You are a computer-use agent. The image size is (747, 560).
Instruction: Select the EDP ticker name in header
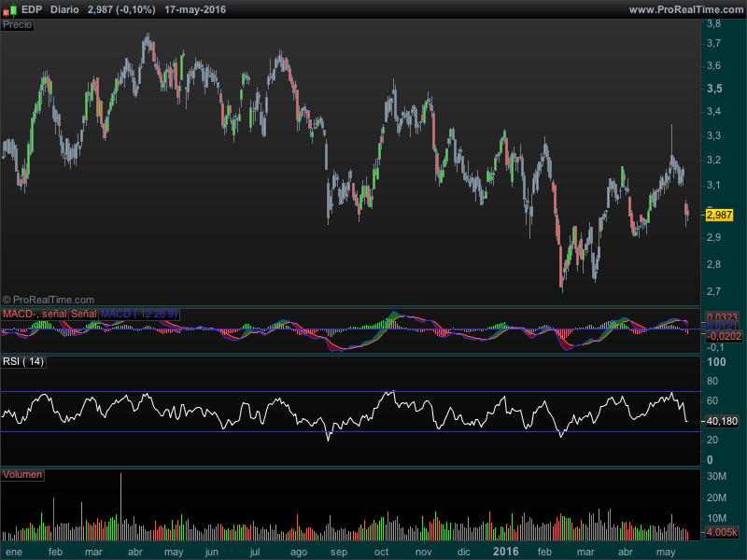(x=32, y=9)
